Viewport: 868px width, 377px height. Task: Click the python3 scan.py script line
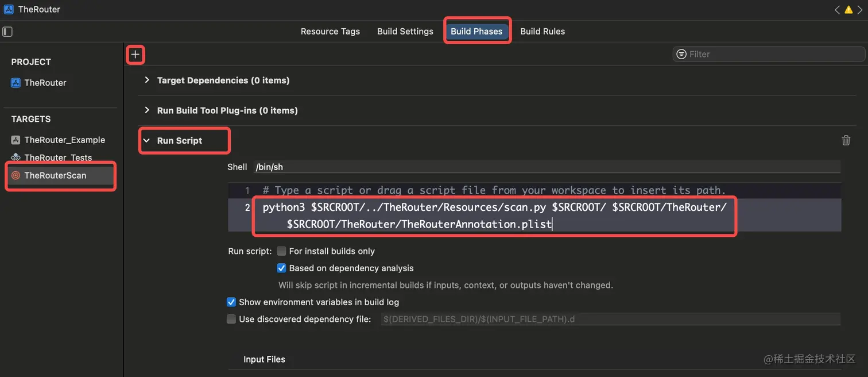tap(495, 216)
